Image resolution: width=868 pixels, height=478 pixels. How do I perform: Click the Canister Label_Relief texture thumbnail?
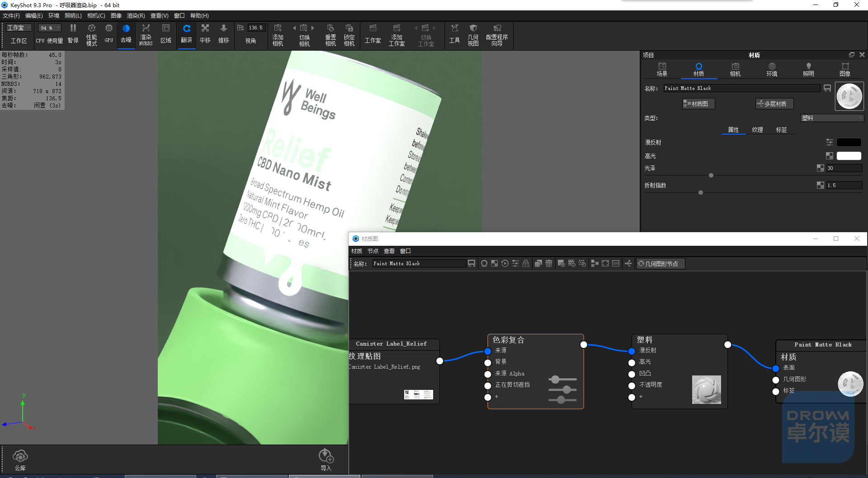(x=418, y=394)
